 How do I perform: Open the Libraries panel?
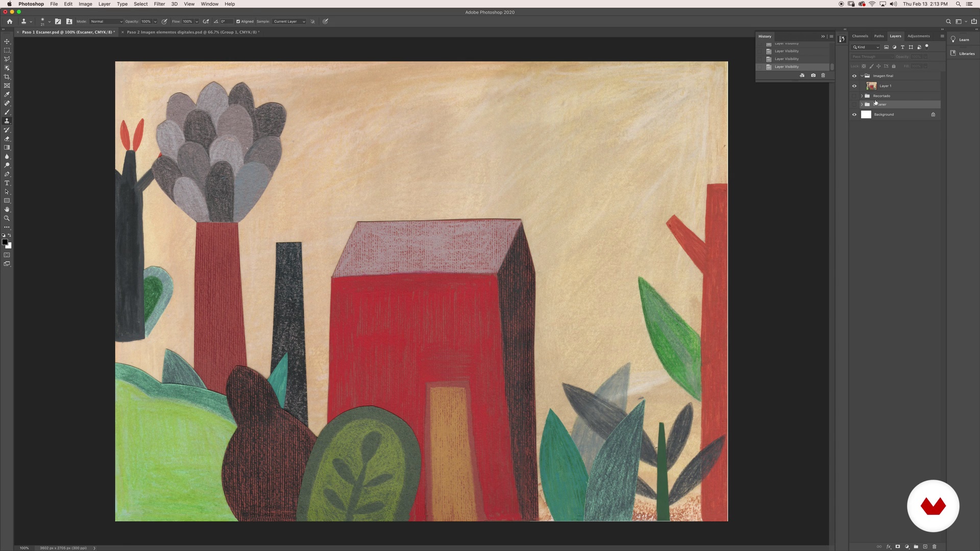(x=963, y=54)
